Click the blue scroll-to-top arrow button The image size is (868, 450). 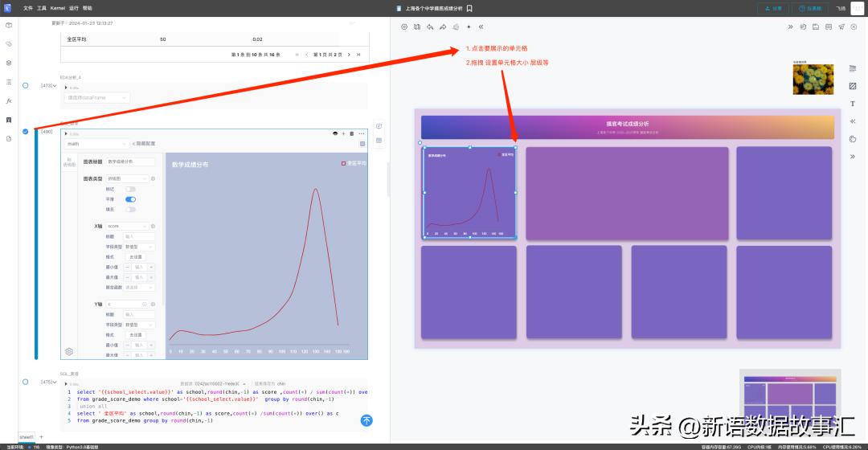coord(366,420)
